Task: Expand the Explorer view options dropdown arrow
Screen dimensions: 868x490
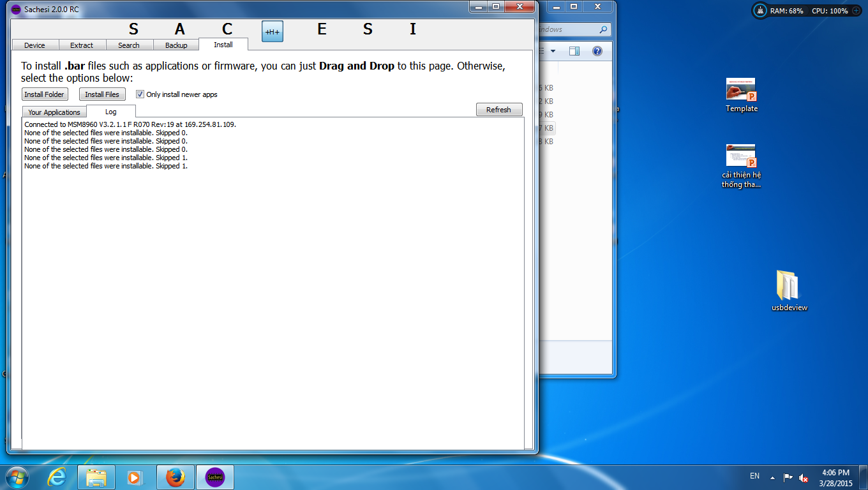Action: (x=553, y=51)
